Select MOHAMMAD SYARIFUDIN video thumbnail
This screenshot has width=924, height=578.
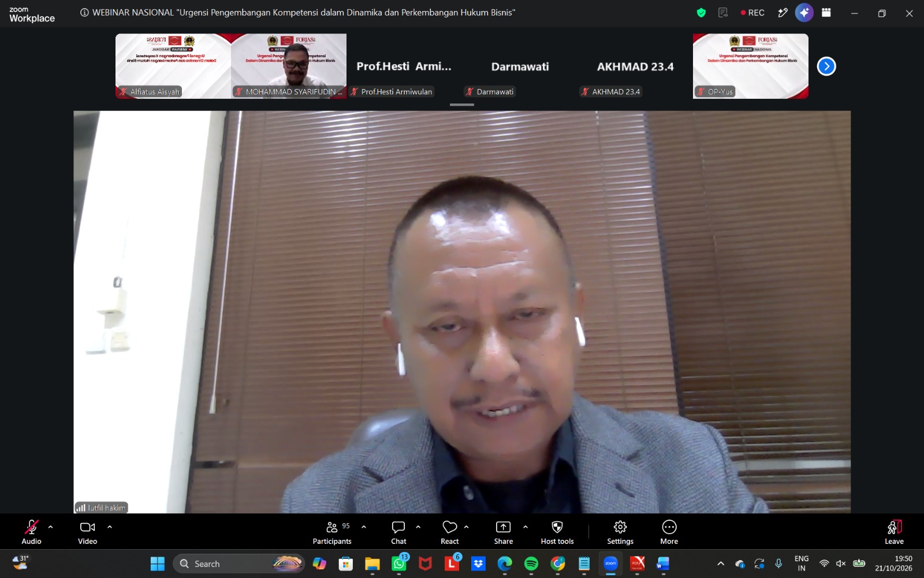click(x=289, y=66)
